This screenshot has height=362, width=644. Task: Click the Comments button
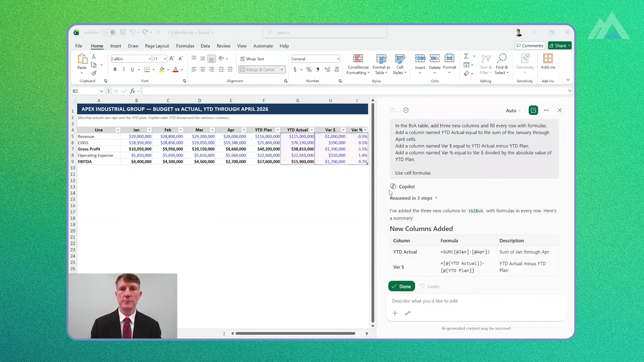pyautogui.click(x=530, y=45)
